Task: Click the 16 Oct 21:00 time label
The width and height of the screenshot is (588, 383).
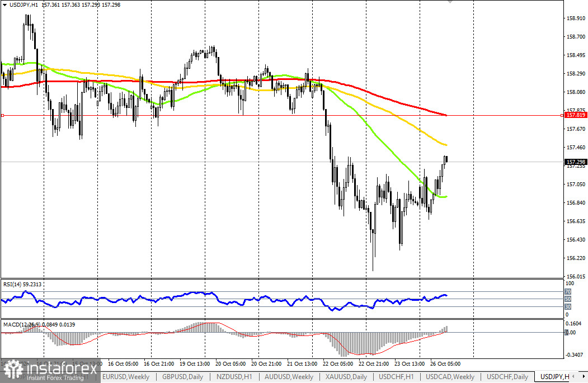Action: click(x=159, y=363)
